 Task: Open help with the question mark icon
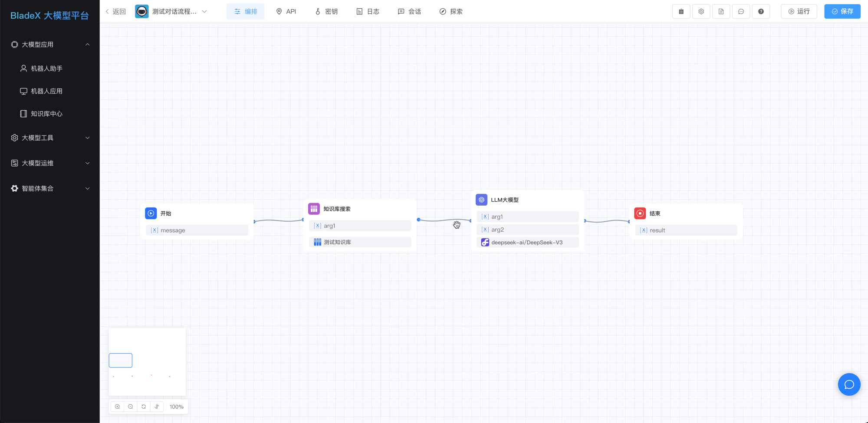pos(761,12)
